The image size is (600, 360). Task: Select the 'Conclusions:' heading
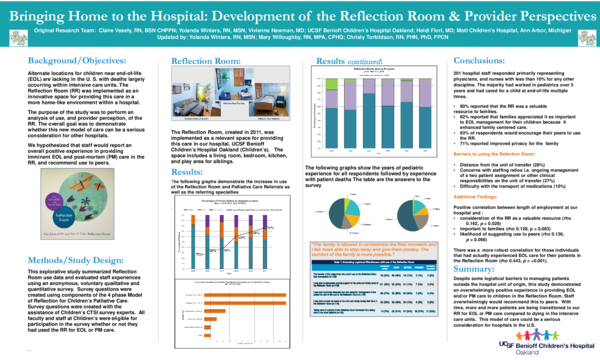click(x=479, y=60)
